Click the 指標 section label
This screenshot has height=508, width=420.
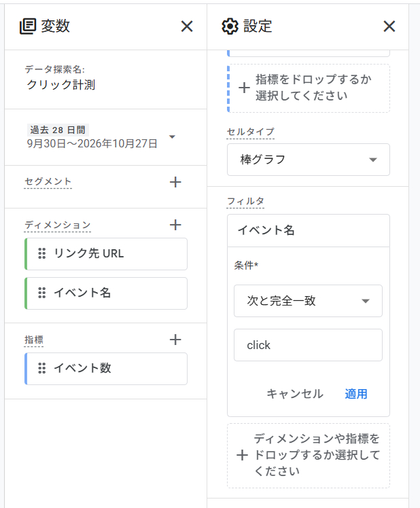tap(34, 340)
